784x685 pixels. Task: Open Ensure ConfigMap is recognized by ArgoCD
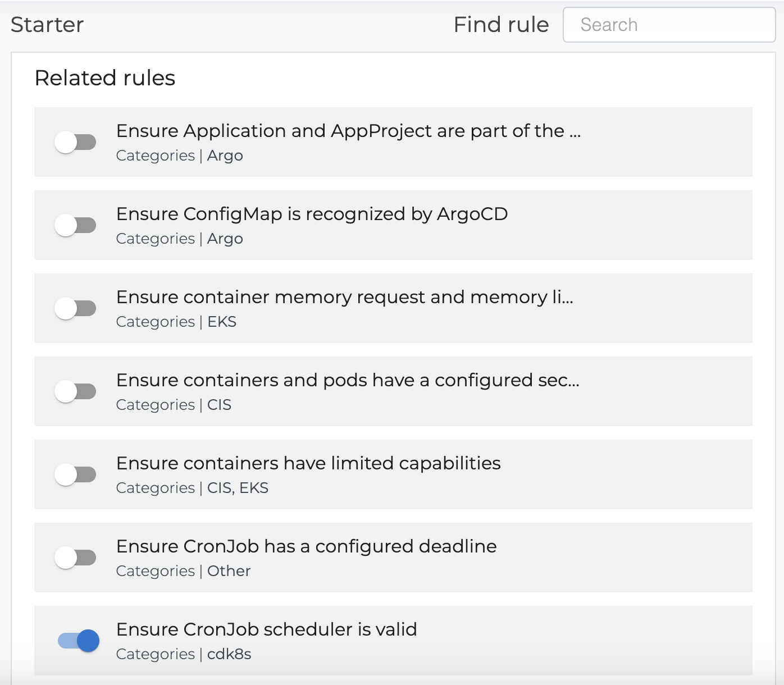coord(312,214)
